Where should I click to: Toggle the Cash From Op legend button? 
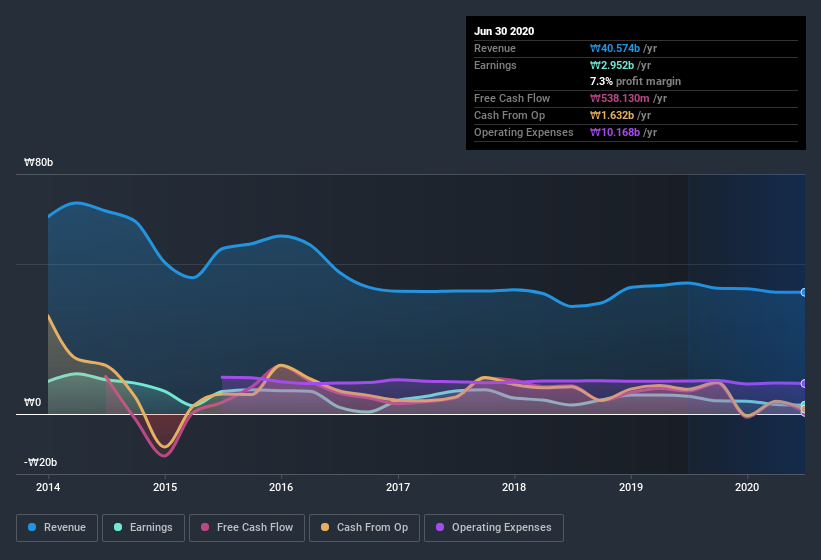click(364, 528)
